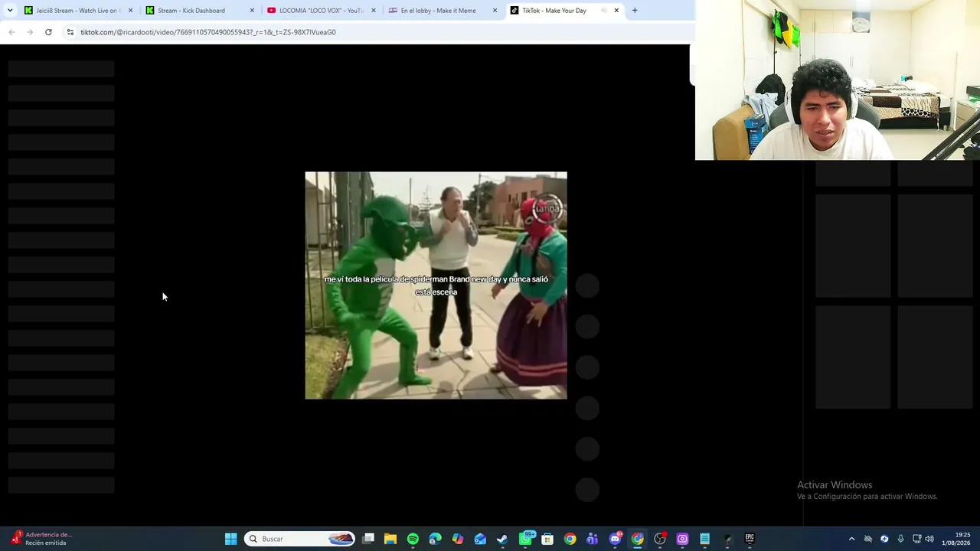Screen dimensions: 980x551
Task: View site information for tiktok.com
Action: (x=70, y=32)
